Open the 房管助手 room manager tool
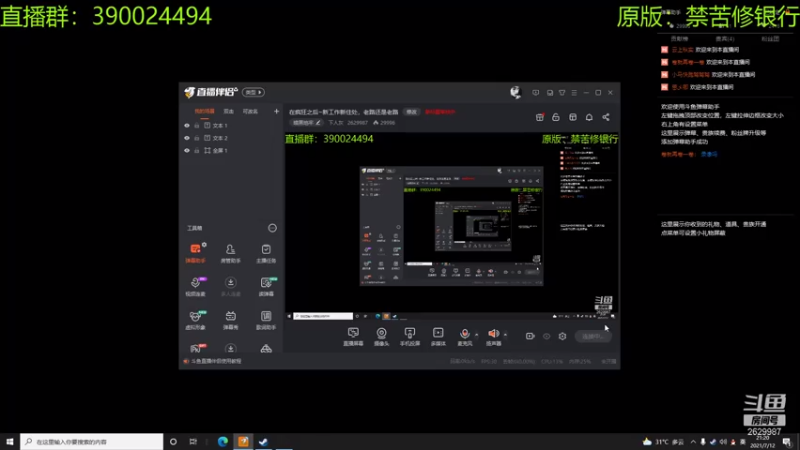 (231, 253)
